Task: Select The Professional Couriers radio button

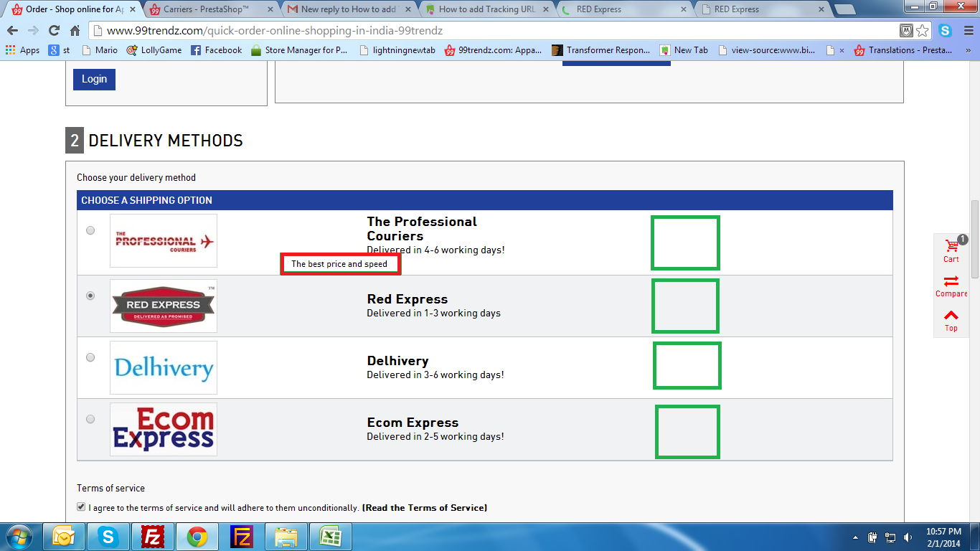Action: [x=90, y=231]
